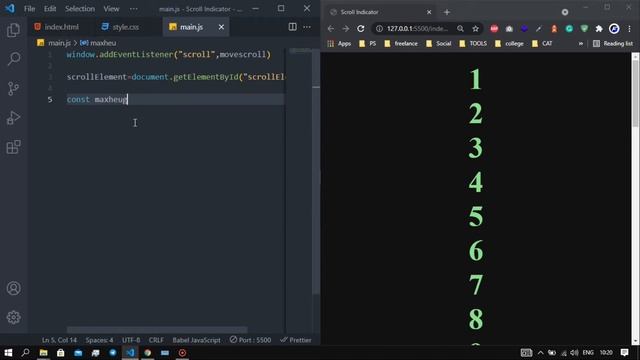Open the freelance bookmark folder
Screen dimensions: 640x360
click(x=401, y=44)
